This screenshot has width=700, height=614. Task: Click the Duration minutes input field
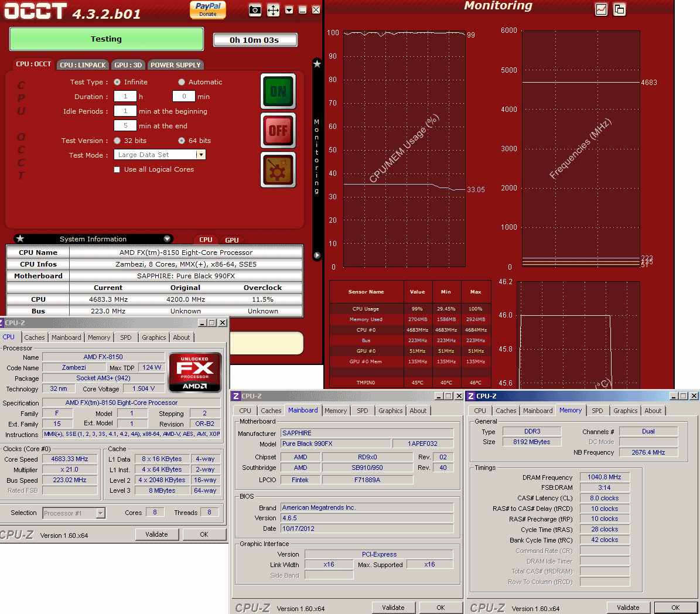pyautogui.click(x=183, y=97)
